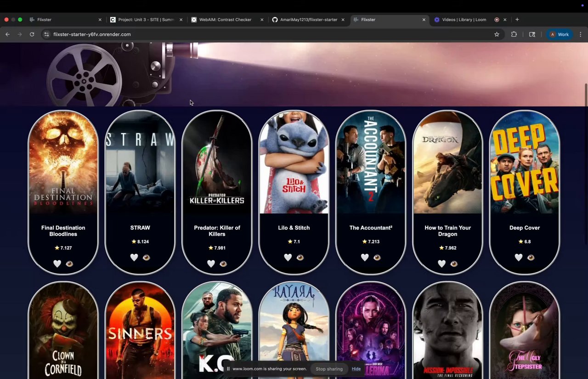The height and width of the screenshot is (379, 588).
Task: Click the rating 7.962
Action: [447, 248]
